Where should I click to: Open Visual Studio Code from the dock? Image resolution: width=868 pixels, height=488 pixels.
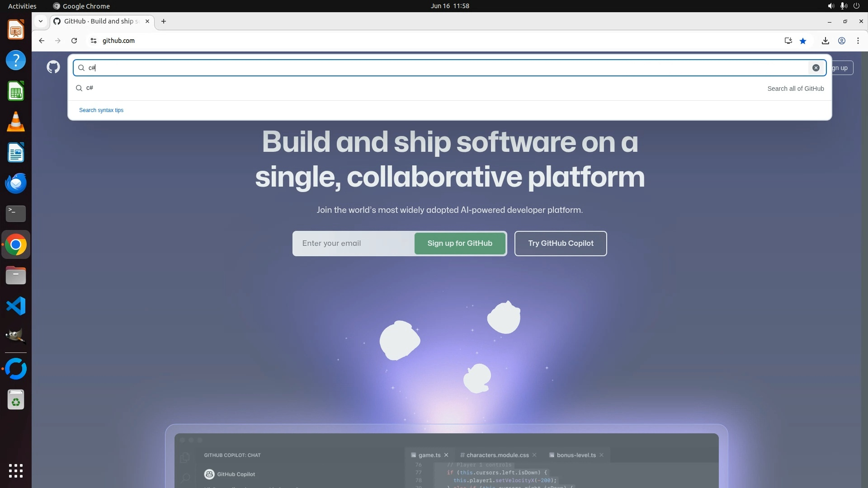16,306
